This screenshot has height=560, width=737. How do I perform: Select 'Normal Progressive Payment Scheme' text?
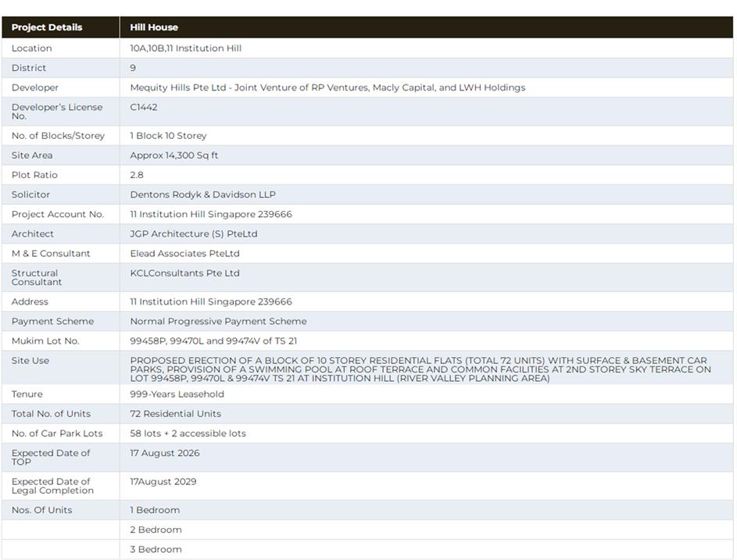coord(218,321)
